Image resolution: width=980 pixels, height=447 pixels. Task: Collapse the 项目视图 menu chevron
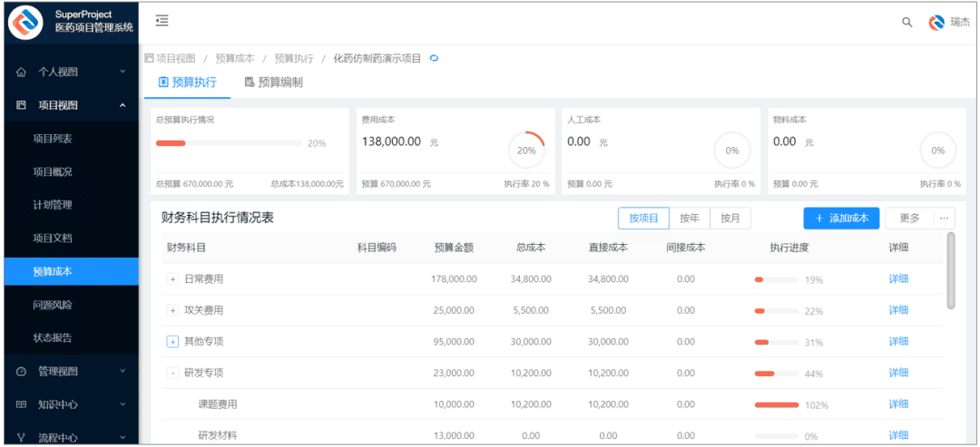(122, 105)
